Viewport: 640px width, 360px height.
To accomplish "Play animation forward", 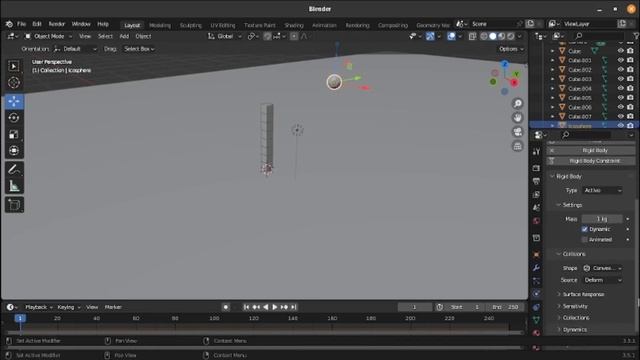I will tap(275, 307).
